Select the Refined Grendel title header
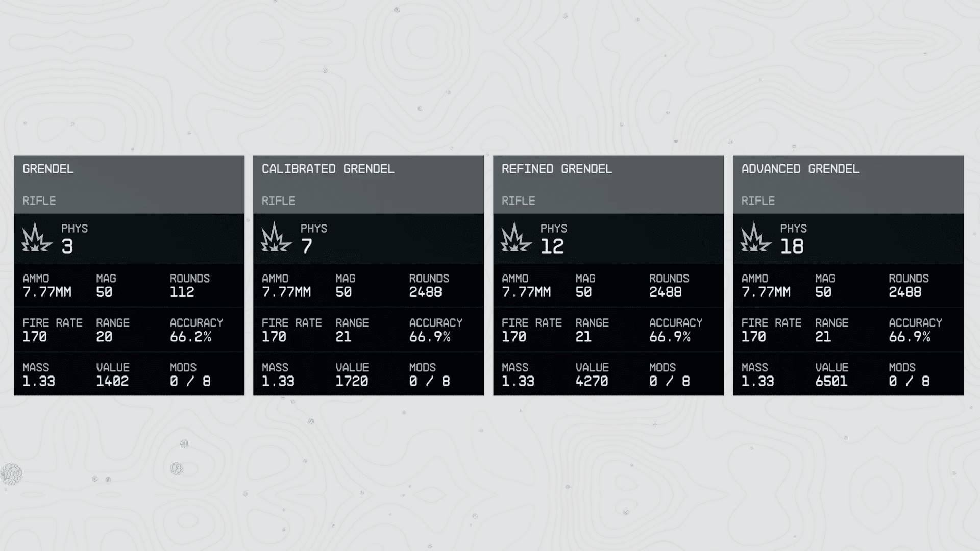 [x=557, y=169]
